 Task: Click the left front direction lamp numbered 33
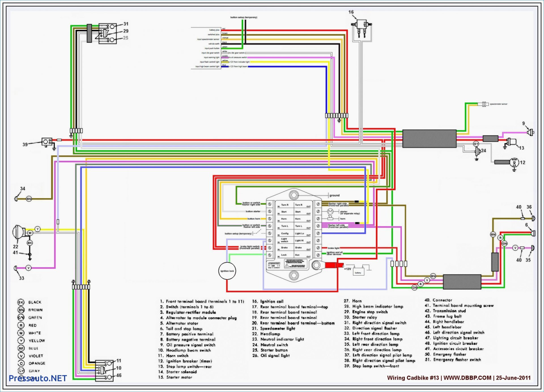click(16, 268)
